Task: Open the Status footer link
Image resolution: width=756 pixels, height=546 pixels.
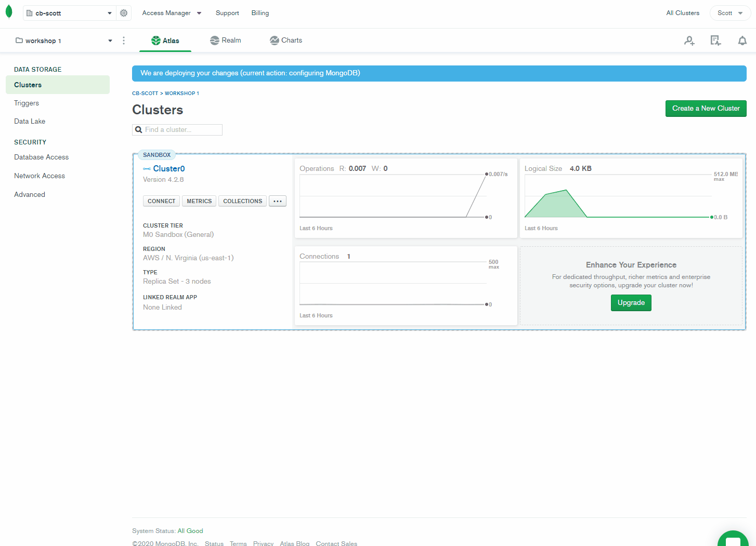Action: 214,543
